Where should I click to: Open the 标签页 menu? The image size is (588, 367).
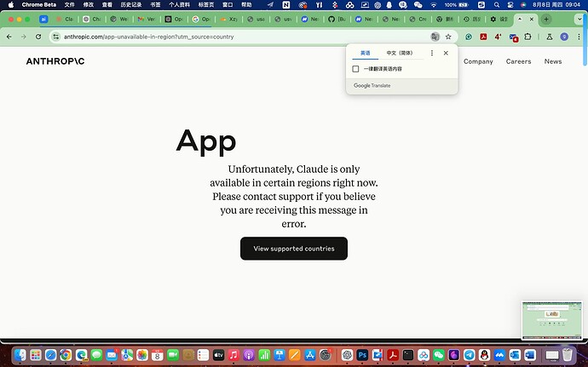(x=206, y=5)
